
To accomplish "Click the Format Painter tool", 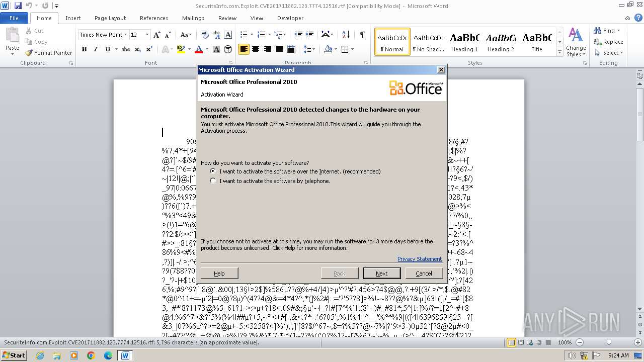I will (x=48, y=53).
